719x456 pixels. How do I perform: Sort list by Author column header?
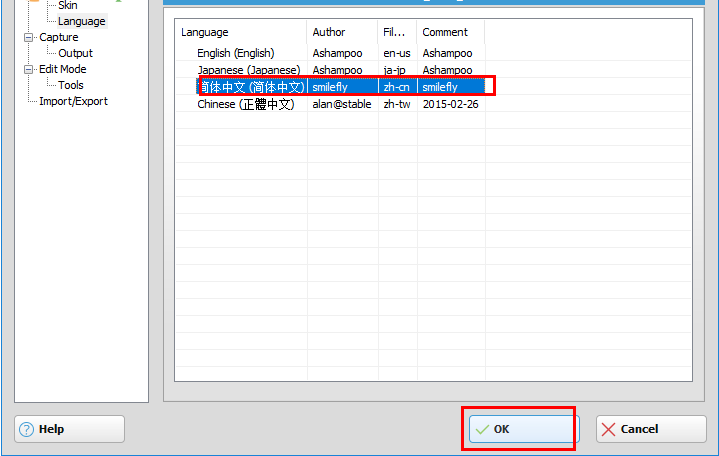[x=329, y=32]
